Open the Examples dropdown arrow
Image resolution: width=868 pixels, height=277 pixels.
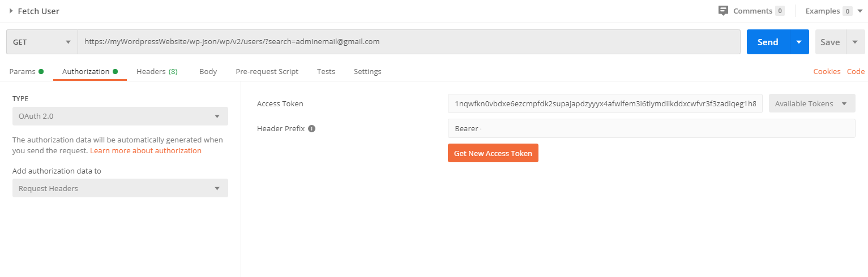(x=860, y=11)
